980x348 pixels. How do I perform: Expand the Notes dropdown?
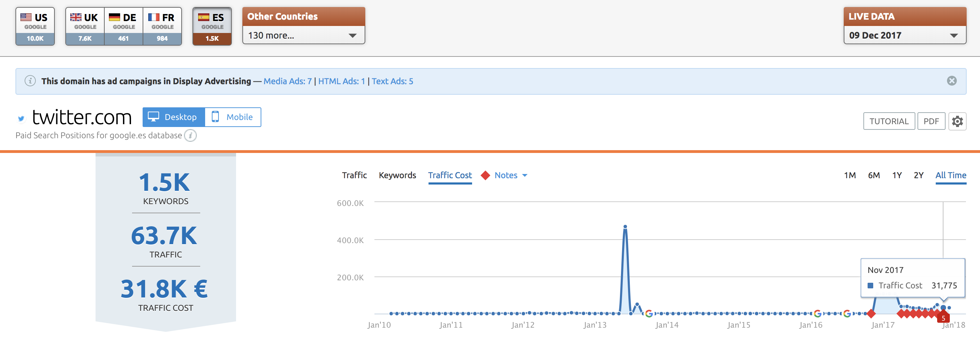click(510, 175)
